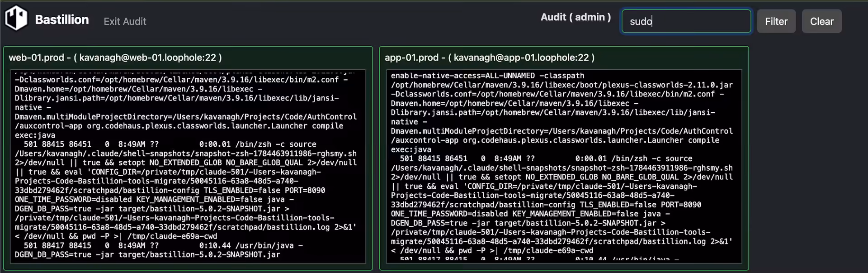This screenshot has width=868, height=273.
Task: Click 'ONE_TIME_PASSWORD=disabled' line in app-01.prod terminal
Action: click(x=531, y=214)
